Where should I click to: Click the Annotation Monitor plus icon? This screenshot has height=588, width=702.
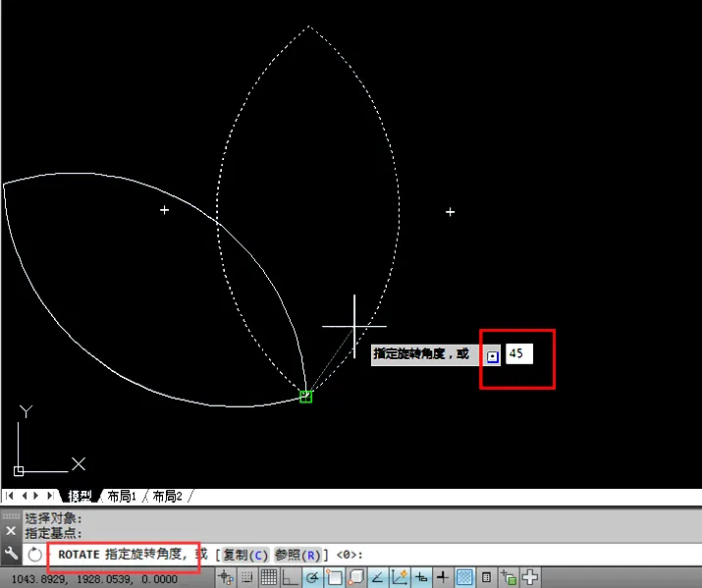tap(531, 577)
